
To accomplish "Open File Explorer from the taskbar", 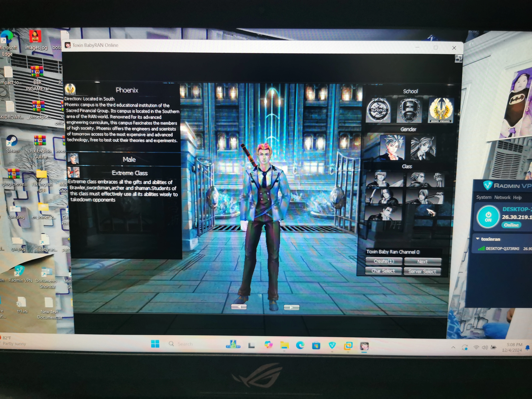I will (x=284, y=345).
